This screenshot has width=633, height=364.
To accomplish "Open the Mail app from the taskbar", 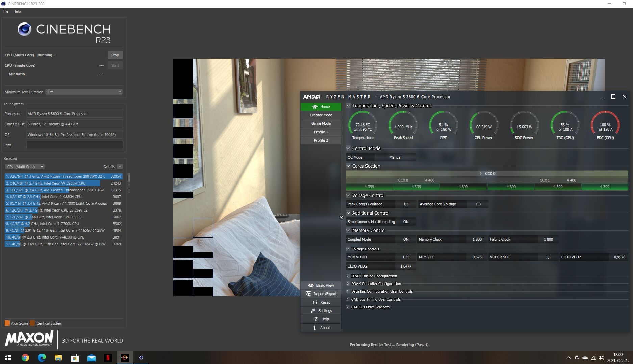I will tap(91, 358).
